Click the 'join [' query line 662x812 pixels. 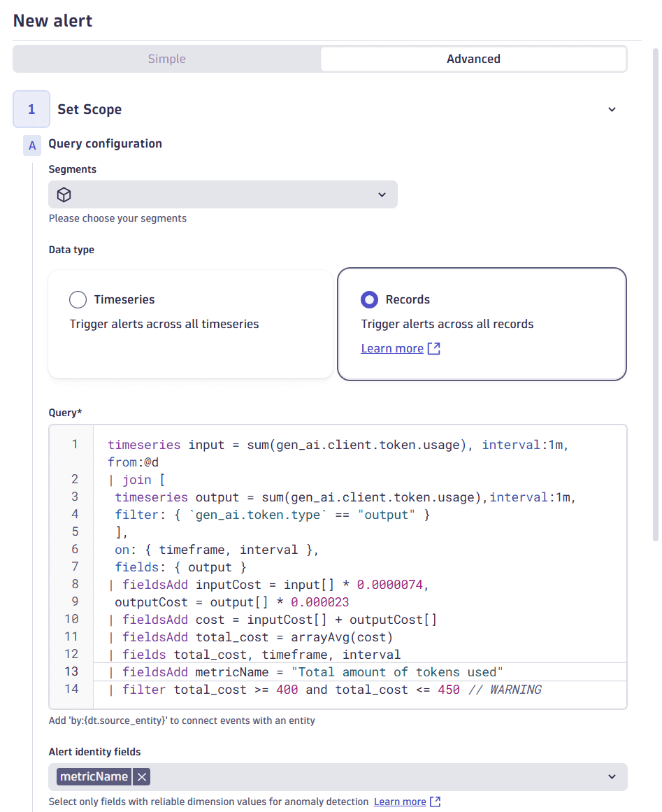click(x=137, y=480)
